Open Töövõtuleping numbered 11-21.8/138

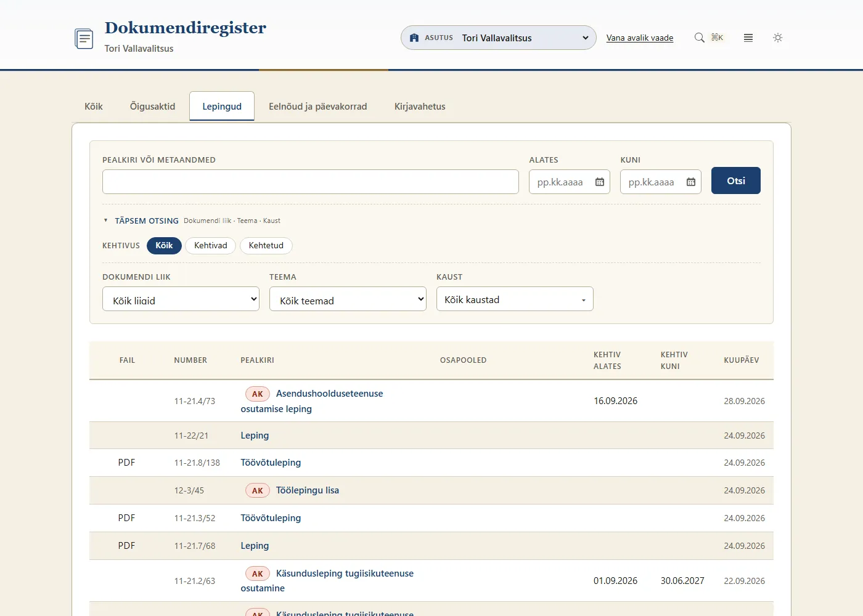[x=271, y=463]
